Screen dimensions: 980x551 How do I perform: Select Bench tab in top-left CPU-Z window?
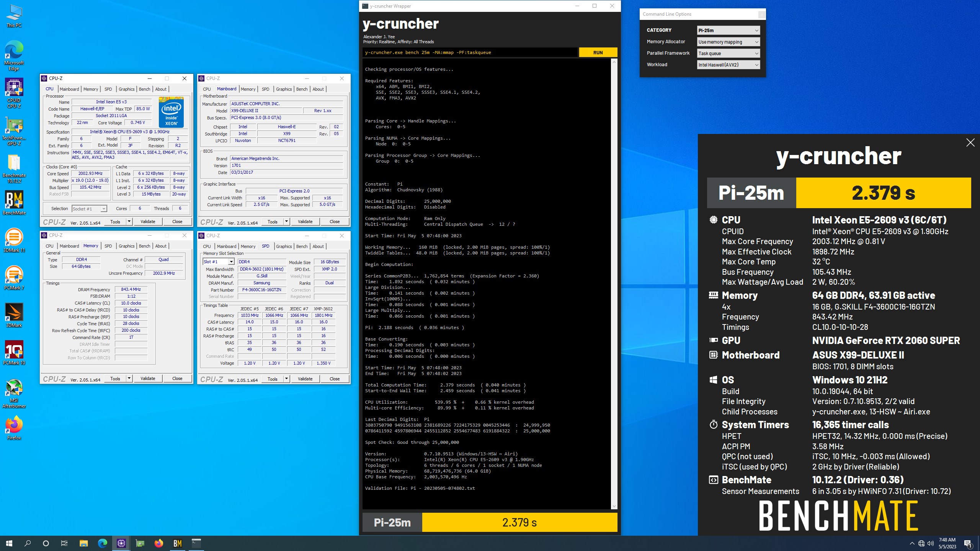coord(144,89)
